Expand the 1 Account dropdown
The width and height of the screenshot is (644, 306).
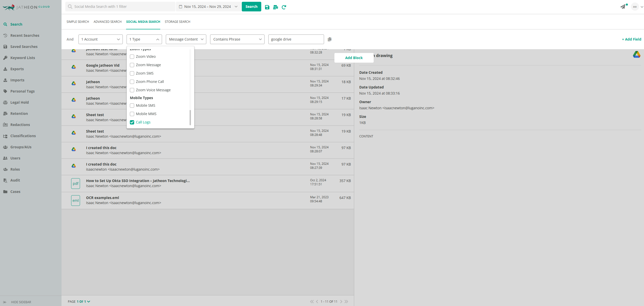pyautogui.click(x=100, y=39)
